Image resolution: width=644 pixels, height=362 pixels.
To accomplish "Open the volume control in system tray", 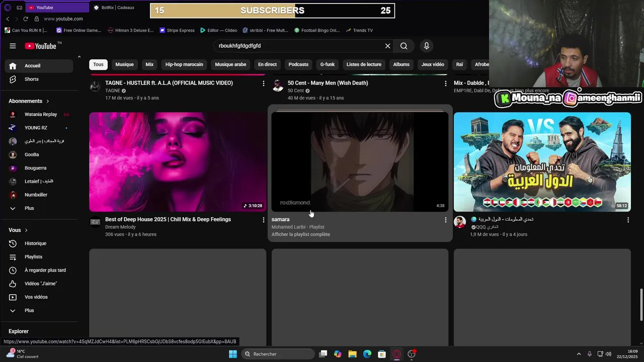I will (x=608, y=354).
